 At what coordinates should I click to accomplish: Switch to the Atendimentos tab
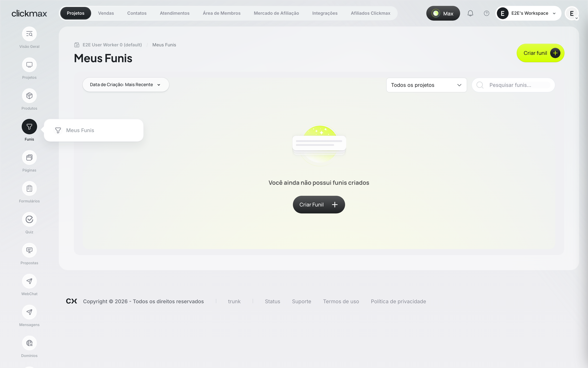174,13
